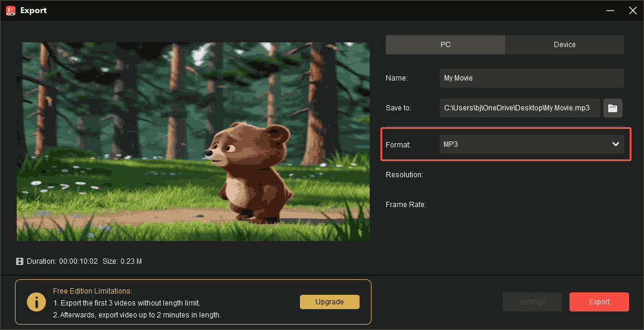Click the Name field containing My Movie
644x330 pixels.
(x=531, y=78)
